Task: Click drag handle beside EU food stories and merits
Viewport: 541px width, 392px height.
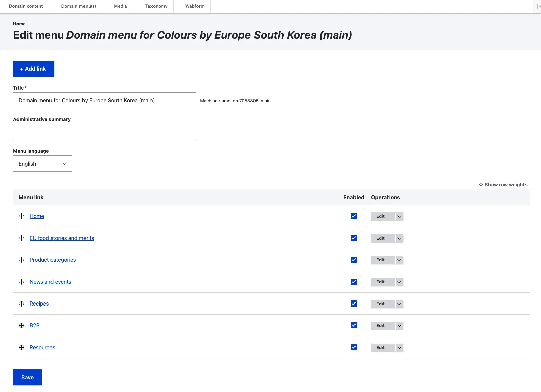Action: tap(21, 238)
